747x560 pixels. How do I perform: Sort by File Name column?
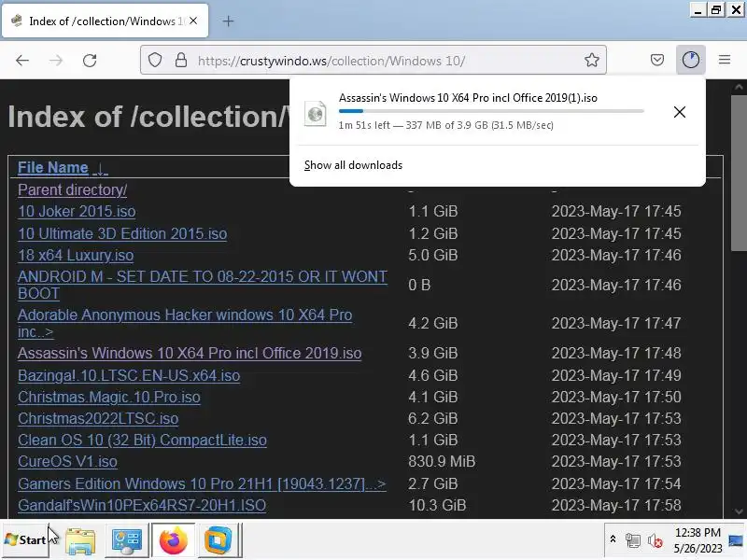(53, 168)
